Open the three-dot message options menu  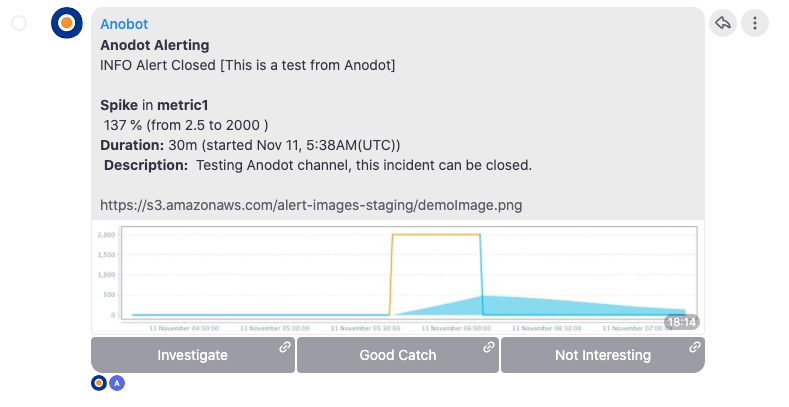coord(755,23)
